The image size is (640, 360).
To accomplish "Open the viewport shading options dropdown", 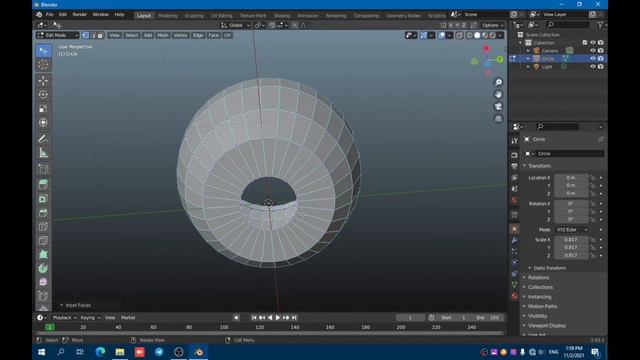I will (500, 36).
